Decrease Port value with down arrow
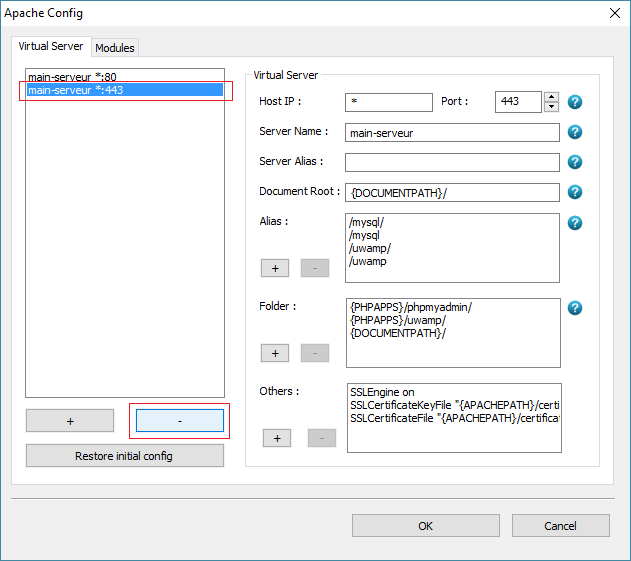Screen dimensions: 631x561 click(x=551, y=107)
